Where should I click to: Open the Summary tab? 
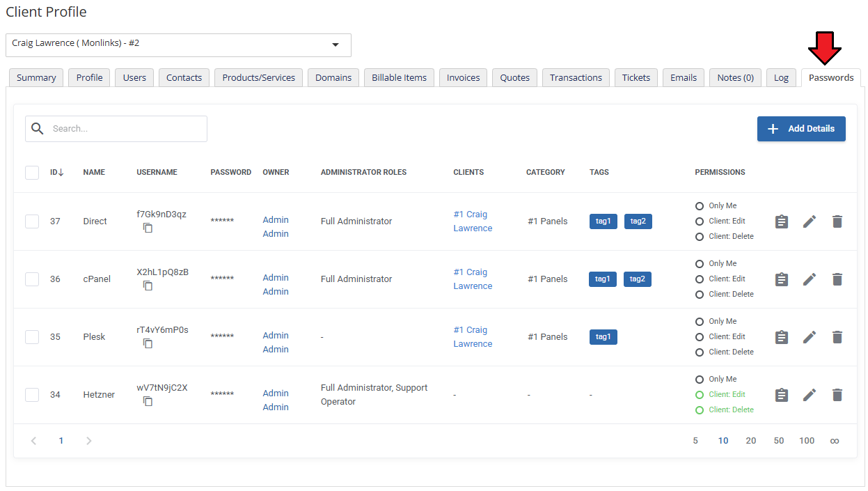pyautogui.click(x=36, y=78)
